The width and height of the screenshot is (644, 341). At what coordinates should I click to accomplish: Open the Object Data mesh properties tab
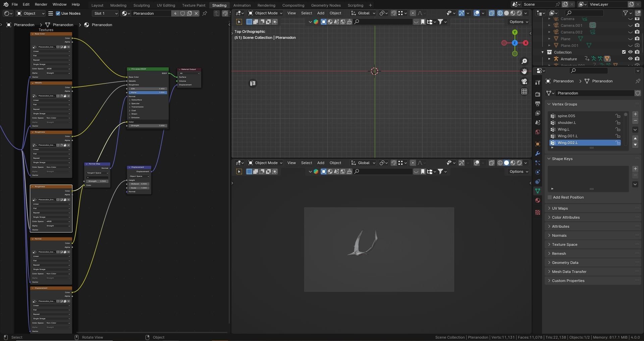point(538,191)
